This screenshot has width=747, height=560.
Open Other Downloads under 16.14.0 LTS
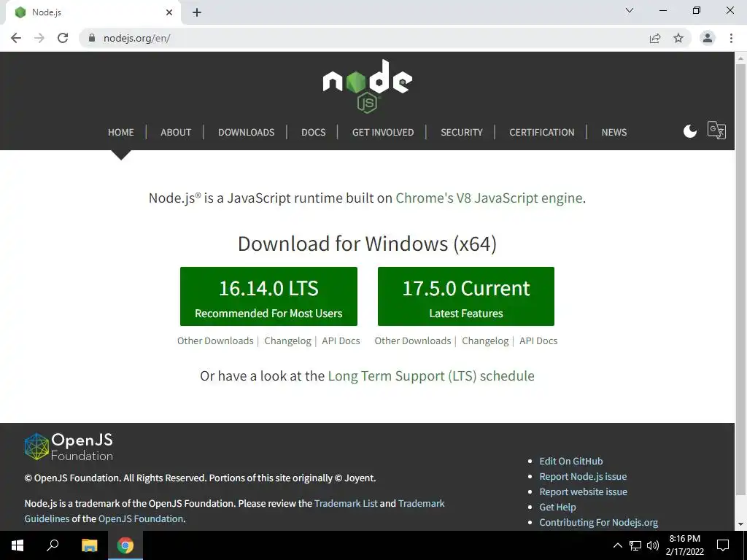coord(215,341)
